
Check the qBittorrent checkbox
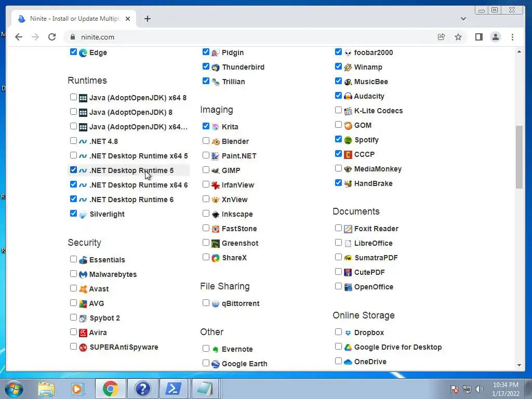[x=206, y=303]
